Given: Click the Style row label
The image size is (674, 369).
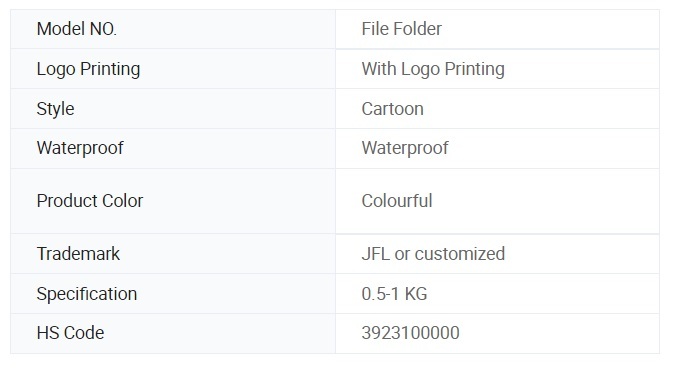Looking at the screenshot, I should [x=55, y=109].
